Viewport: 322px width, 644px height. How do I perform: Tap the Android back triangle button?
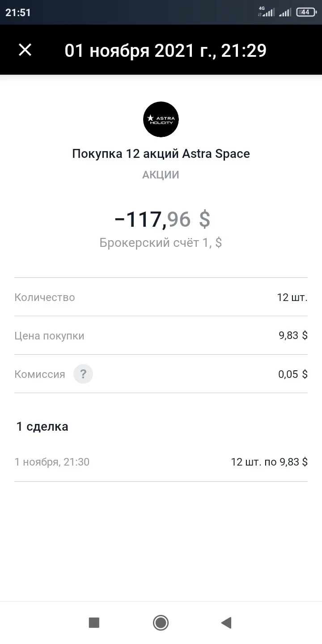(226, 623)
